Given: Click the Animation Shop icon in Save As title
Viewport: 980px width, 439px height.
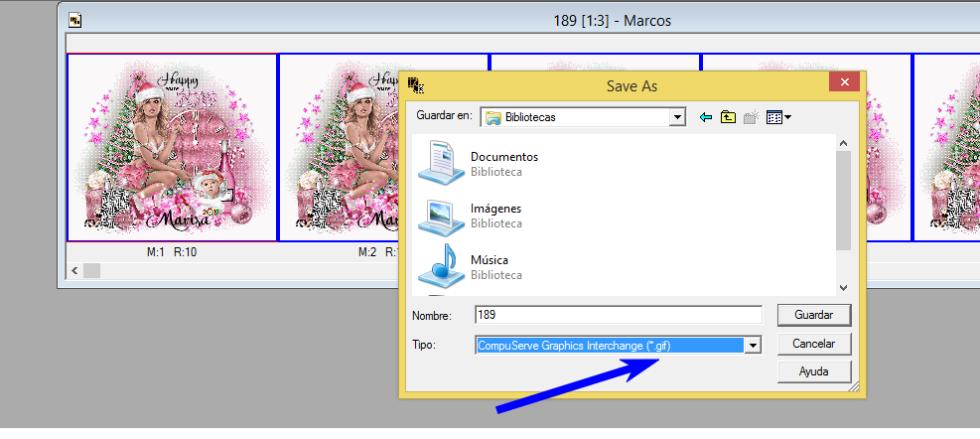Looking at the screenshot, I should point(416,85).
